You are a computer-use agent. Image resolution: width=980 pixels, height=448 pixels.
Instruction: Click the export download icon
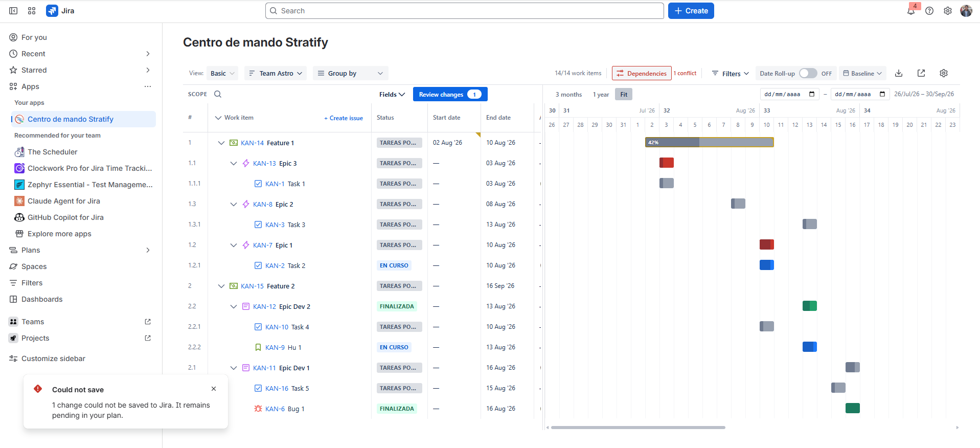click(x=899, y=73)
